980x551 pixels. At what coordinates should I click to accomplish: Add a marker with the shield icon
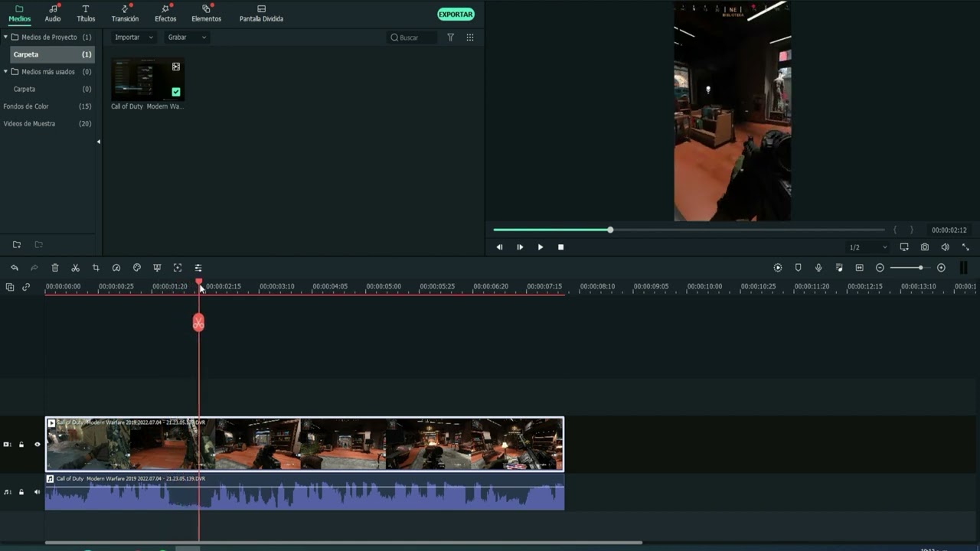798,268
